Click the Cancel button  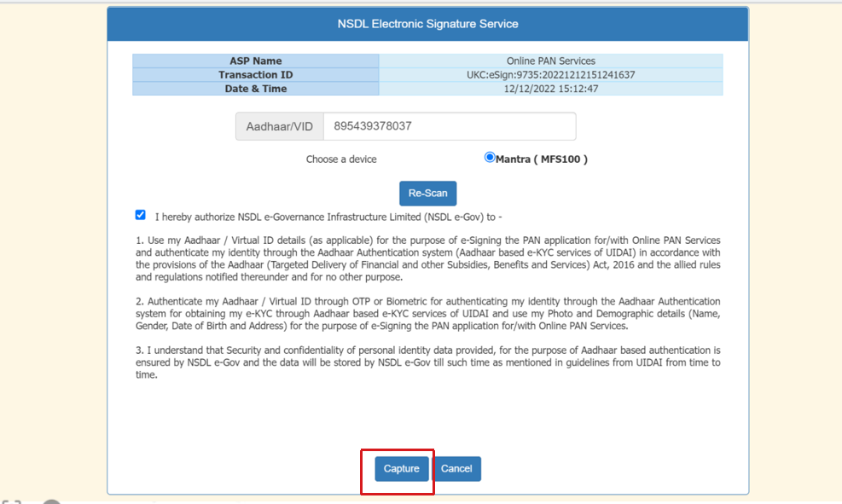[456, 468]
